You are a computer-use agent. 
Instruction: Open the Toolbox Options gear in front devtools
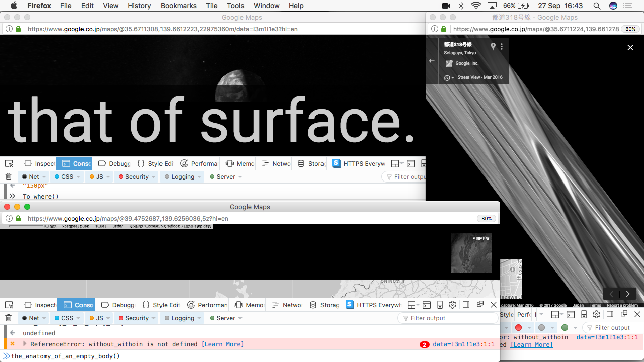[452, 305]
